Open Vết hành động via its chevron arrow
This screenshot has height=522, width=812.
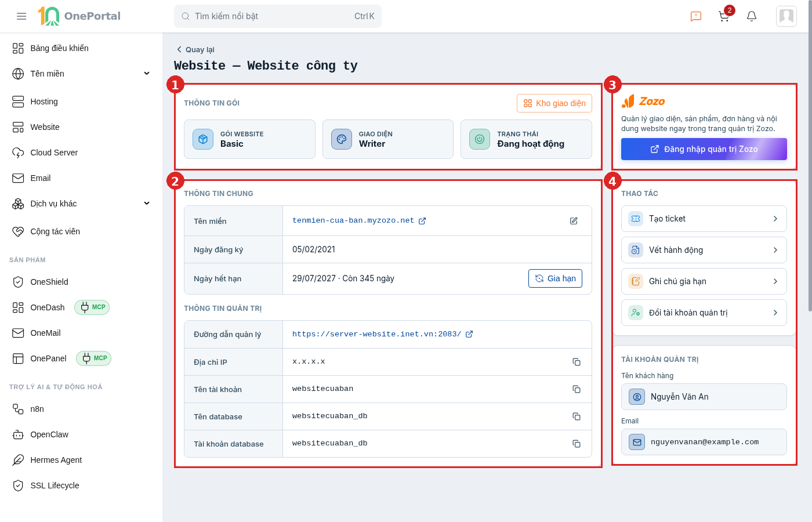(775, 250)
